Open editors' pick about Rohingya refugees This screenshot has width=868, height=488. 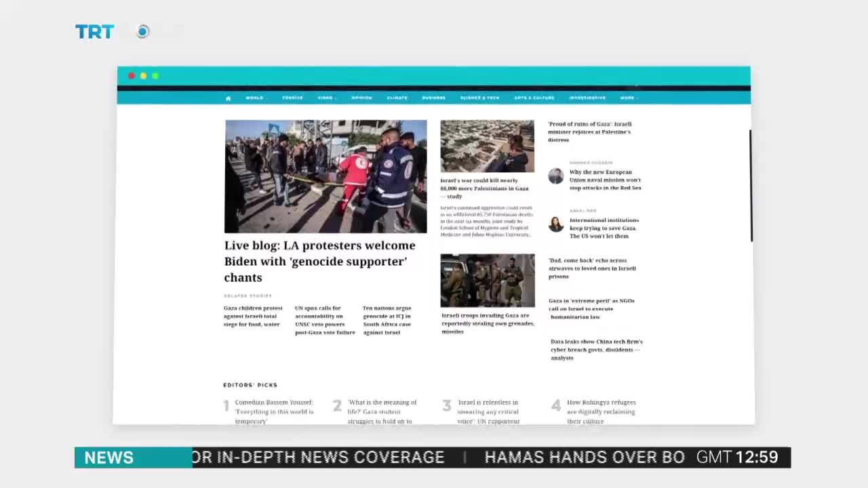point(601,411)
